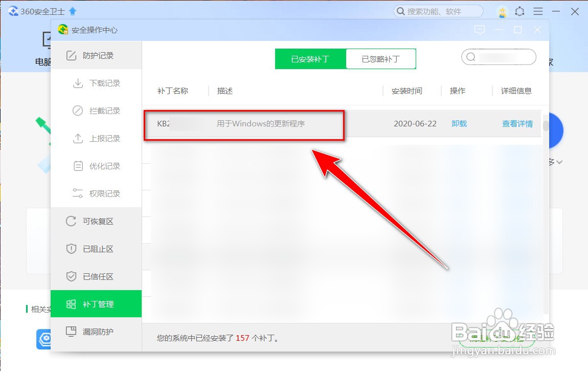Select 拦截记录 in the sidebar

click(x=96, y=111)
